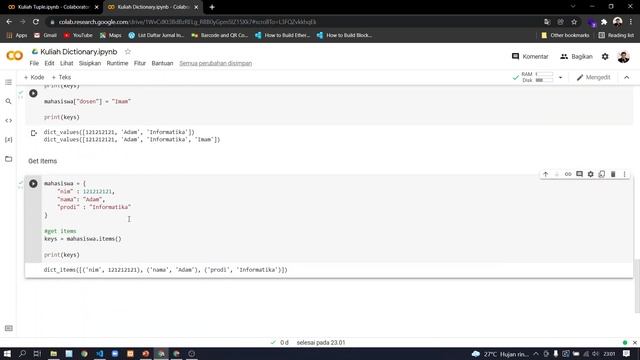Add a comment on the cell
Image resolution: width=640 pixels, height=360 pixels.
tap(579, 174)
